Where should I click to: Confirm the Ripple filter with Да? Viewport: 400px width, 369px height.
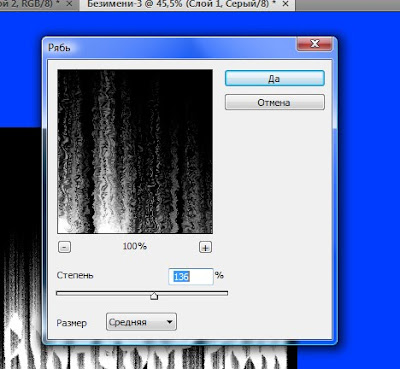point(274,78)
